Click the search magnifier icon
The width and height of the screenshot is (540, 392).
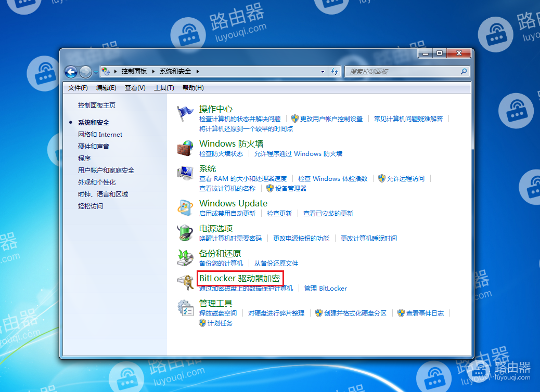coord(464,72)
